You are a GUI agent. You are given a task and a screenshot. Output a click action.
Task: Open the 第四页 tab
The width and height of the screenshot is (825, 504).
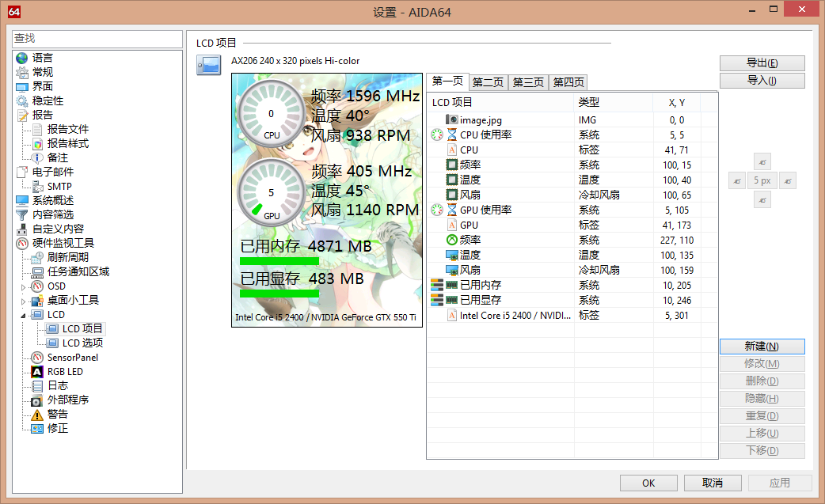[x=568, y=82]
